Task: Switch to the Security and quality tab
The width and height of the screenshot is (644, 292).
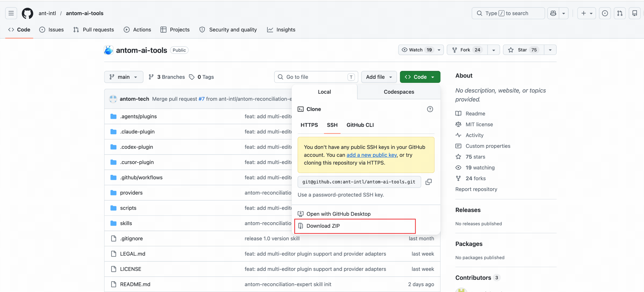Action: (x=228, y=29)
